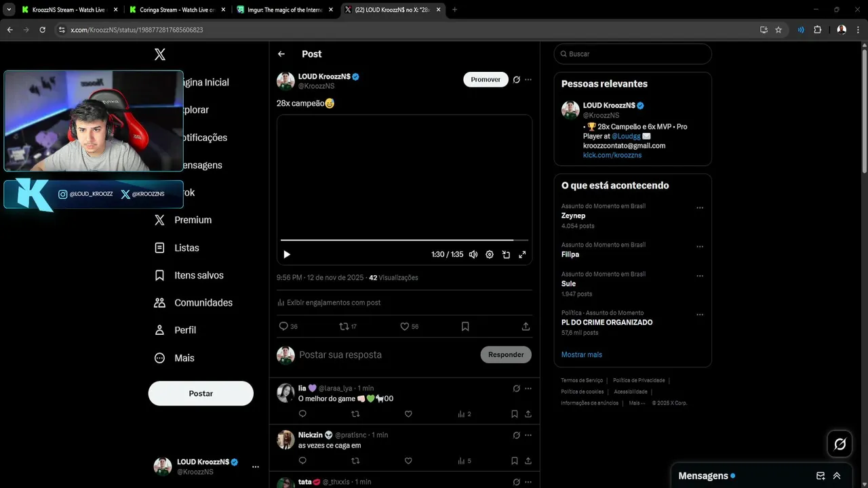Open options for Filipa trend
The width and height of the screenshot is (868, 488).
point(700,247)
